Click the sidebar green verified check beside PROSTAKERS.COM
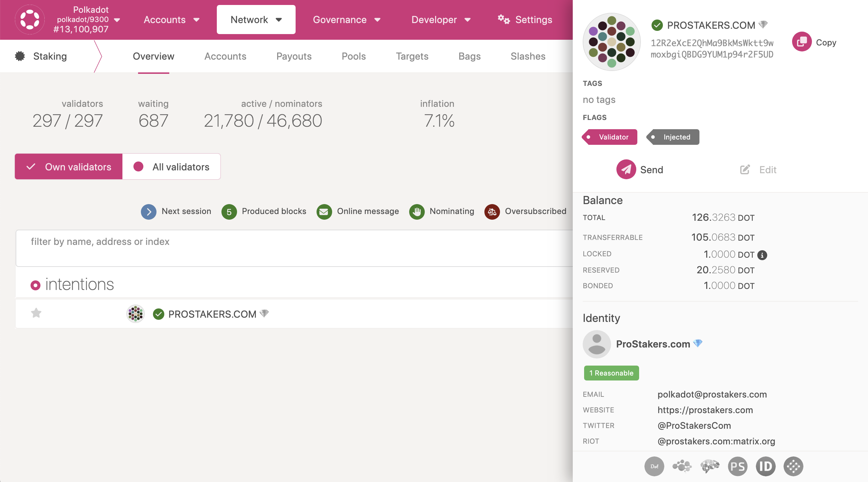 (x=657, y=25)
